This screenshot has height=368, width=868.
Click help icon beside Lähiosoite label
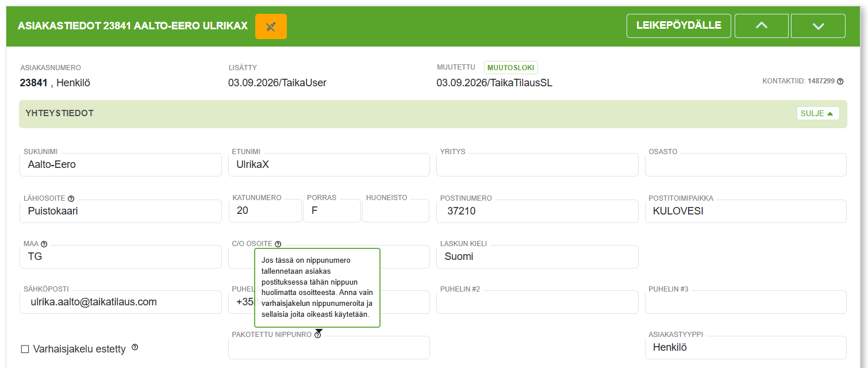71,198
